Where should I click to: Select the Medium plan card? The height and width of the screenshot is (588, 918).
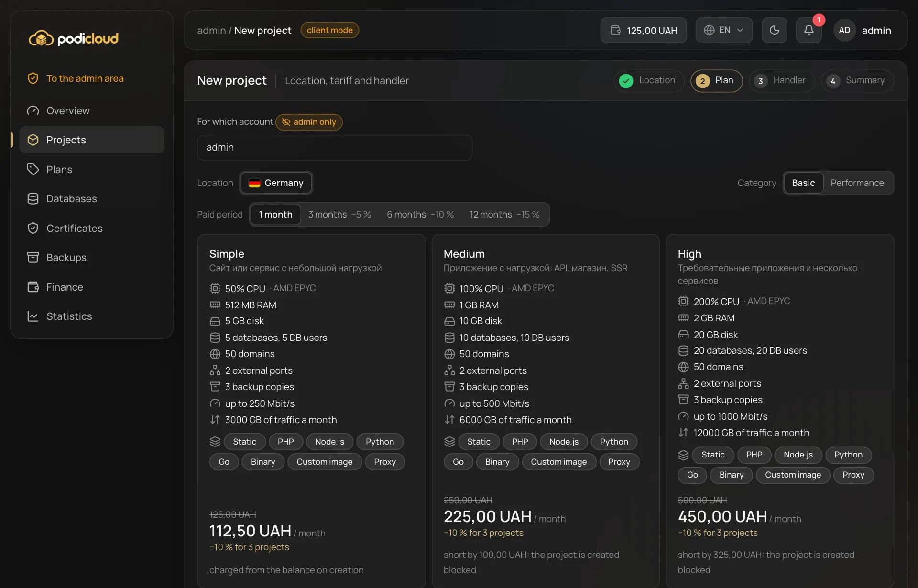click(546, 411)
